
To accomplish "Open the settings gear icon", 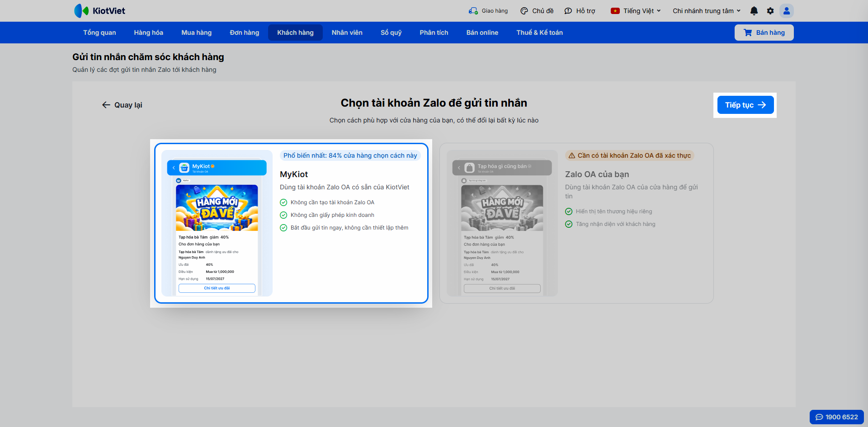I will pyautogui.click(x=770, y=11).
